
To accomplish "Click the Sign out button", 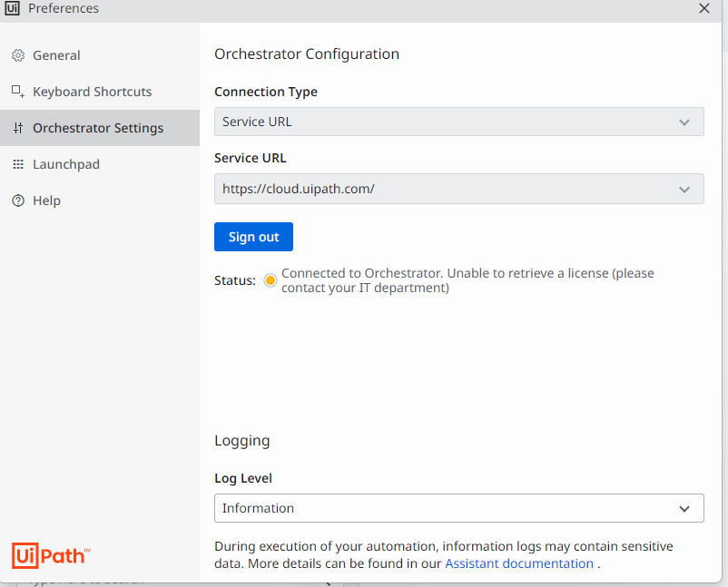I will 253,237.
